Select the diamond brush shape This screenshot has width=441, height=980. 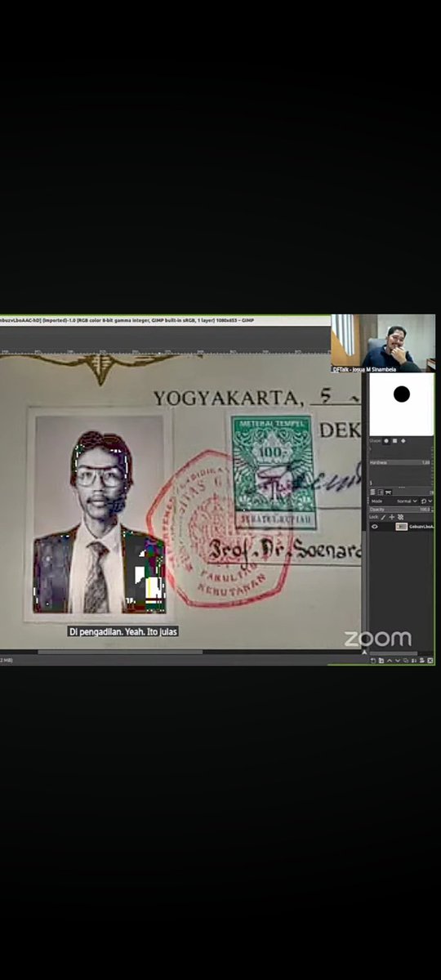pos(403,441)
